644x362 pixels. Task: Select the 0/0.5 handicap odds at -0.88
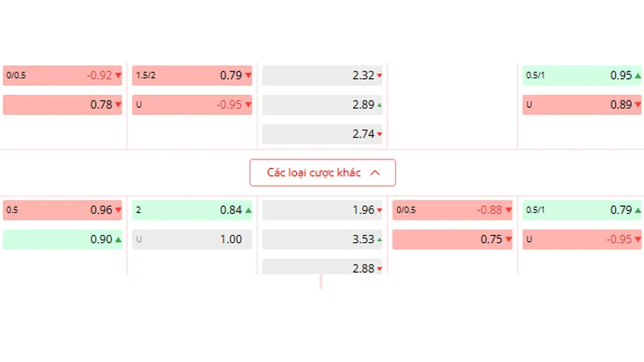pos(452,210)
